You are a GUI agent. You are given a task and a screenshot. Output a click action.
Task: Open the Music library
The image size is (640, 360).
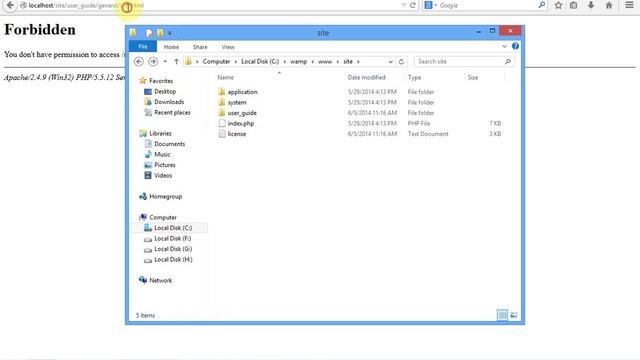tap(162, 154)
